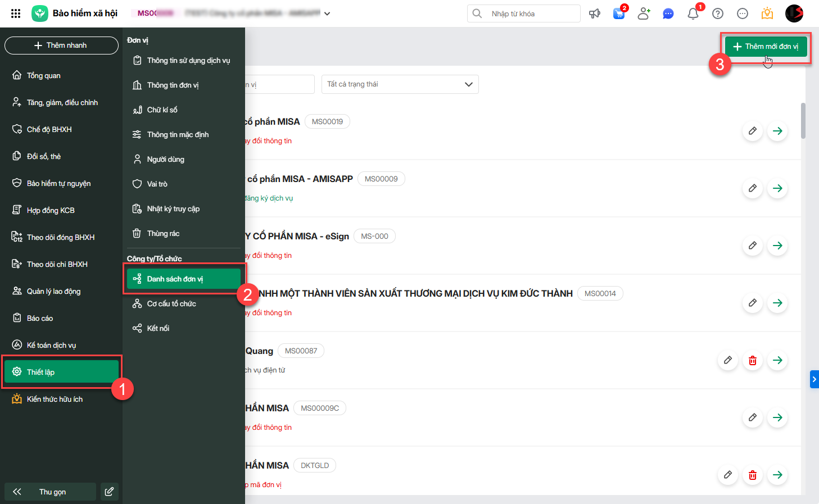
Task: Edit unit MS00014 with pencil icon
Action: click(x=753, y=303)
